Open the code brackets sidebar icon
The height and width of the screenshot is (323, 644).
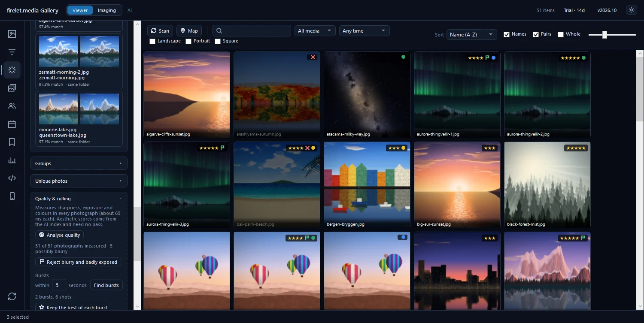coord(12,178)
